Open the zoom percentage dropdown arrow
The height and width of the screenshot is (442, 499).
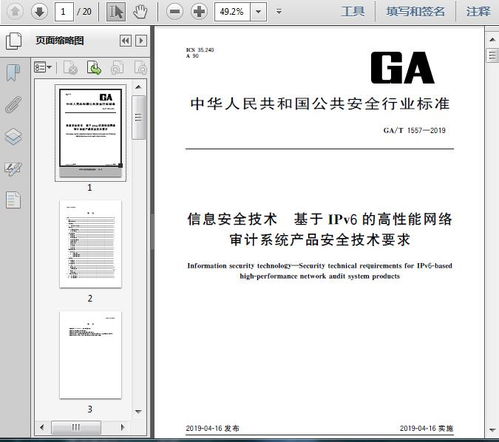click(x=258, y=12)
